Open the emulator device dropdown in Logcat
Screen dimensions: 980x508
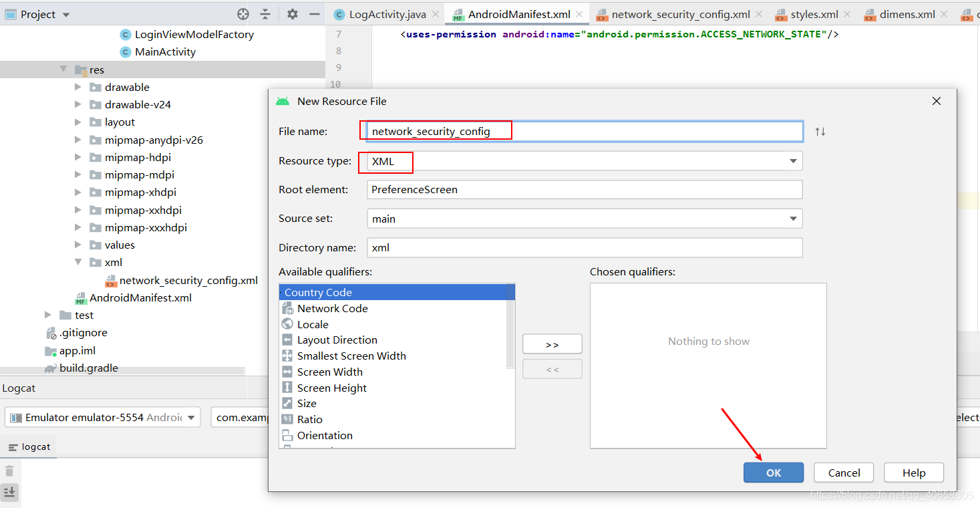coord(102,417)
